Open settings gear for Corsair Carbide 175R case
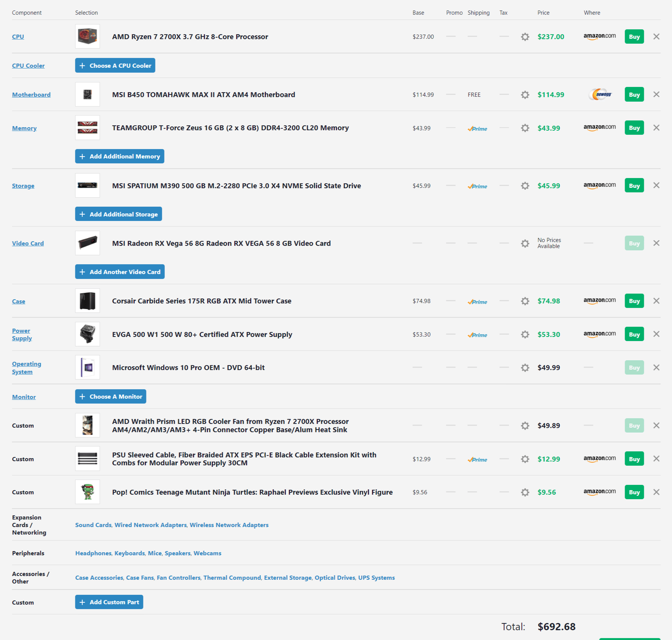The image size is (672, 640). click(x=525, y=301)
